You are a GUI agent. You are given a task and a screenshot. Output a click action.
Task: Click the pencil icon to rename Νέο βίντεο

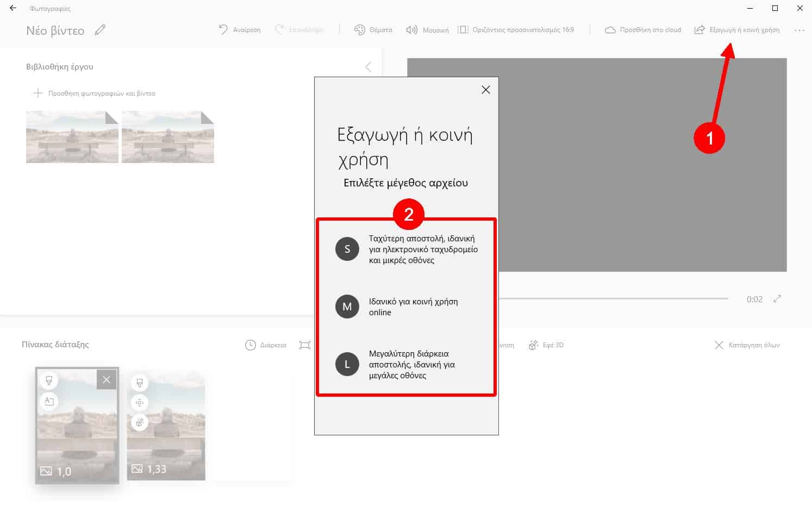point(100,30)
